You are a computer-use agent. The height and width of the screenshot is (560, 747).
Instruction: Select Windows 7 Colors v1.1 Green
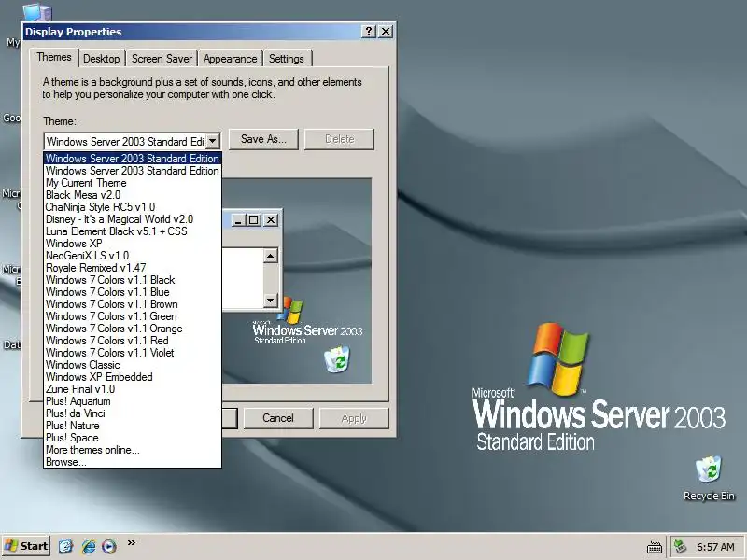pyautogui.click(x=133, y=316)
